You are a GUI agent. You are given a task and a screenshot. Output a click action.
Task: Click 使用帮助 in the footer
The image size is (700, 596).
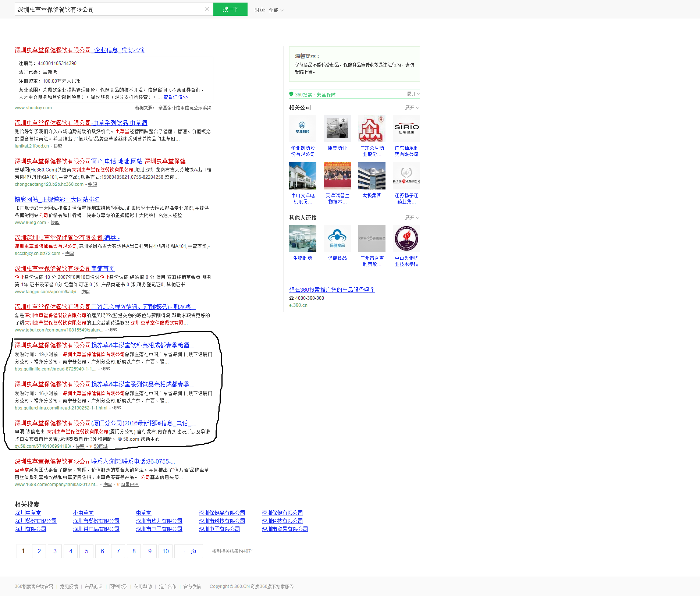143,586
